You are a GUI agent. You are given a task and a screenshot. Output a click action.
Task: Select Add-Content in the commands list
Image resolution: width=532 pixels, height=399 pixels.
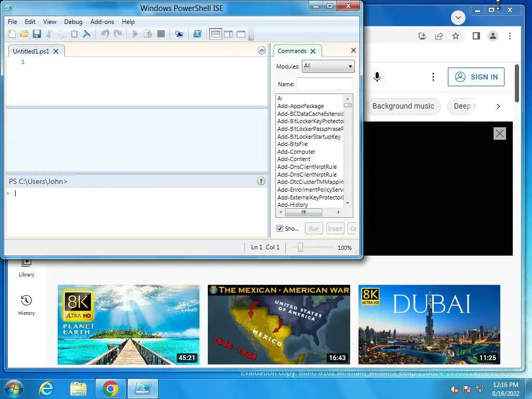[x=294, y=159]
